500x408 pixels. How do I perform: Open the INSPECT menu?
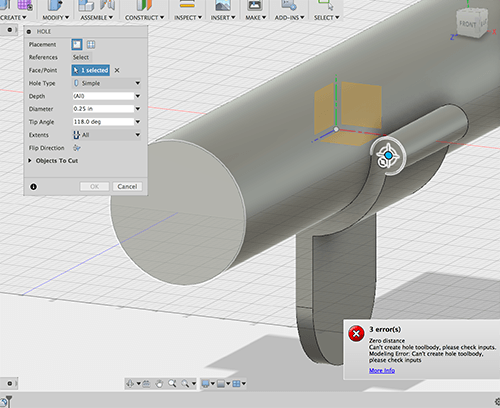click(x=188, y=17)
